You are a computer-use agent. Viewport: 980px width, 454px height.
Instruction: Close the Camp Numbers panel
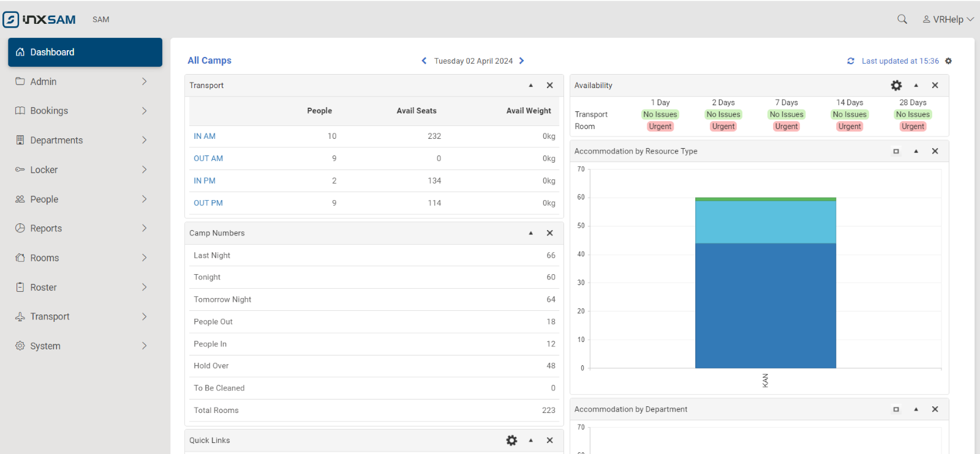pos(550,233)
